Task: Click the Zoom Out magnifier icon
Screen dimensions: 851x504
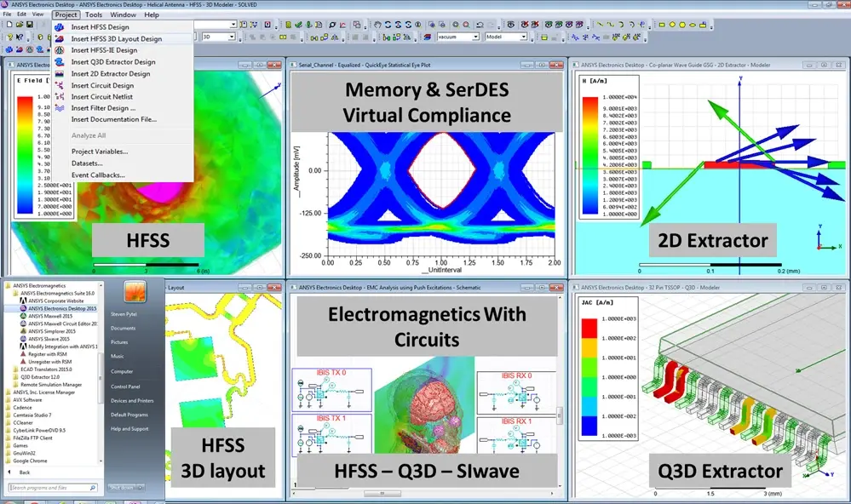Action: click(x=466, y=25)
